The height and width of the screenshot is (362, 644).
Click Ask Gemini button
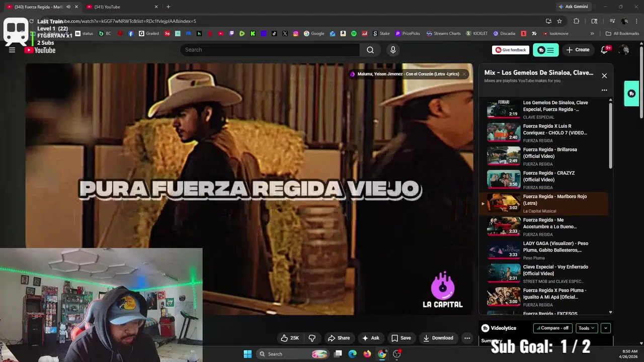click(573, 7)
